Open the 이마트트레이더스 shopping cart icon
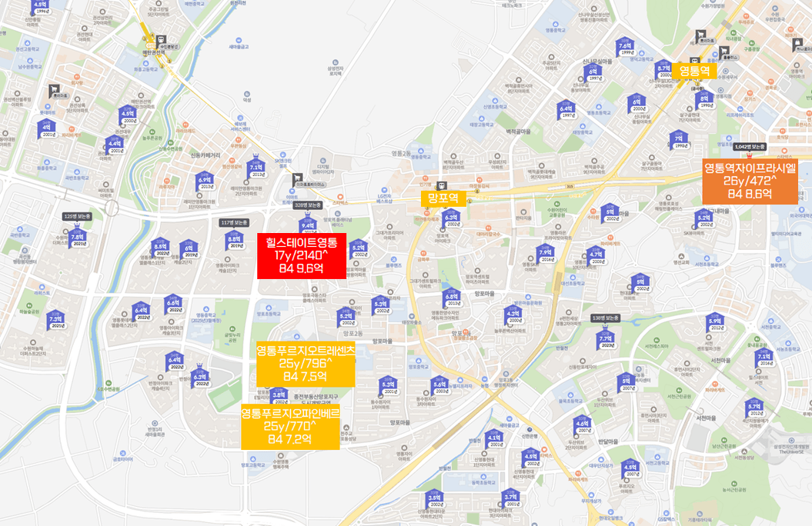The image size is (812, 526). (297, 178)
